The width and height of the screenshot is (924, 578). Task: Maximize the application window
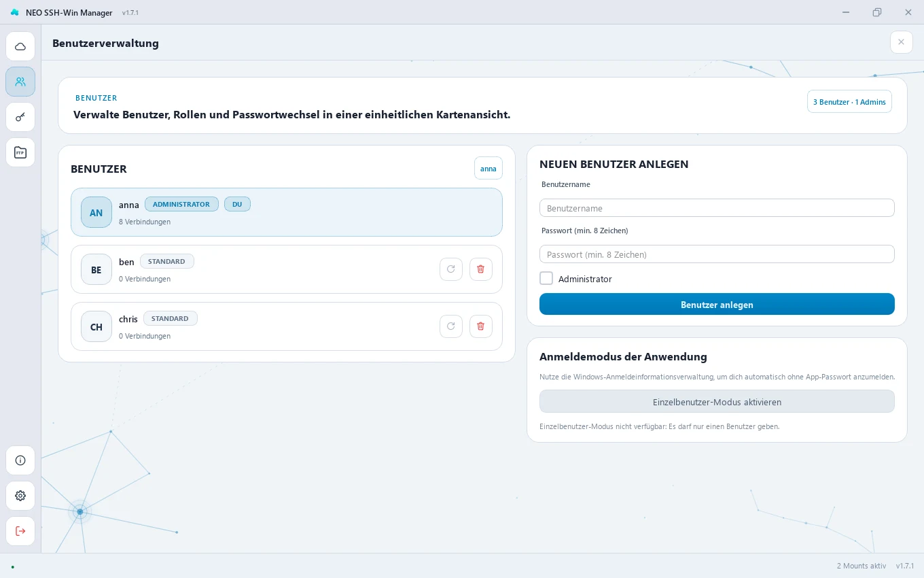point(877,12)
